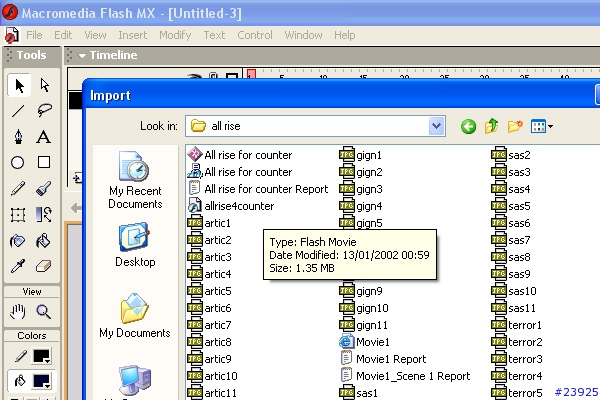
Task: Select the Arrow selection tool
Action: point(19,85)
